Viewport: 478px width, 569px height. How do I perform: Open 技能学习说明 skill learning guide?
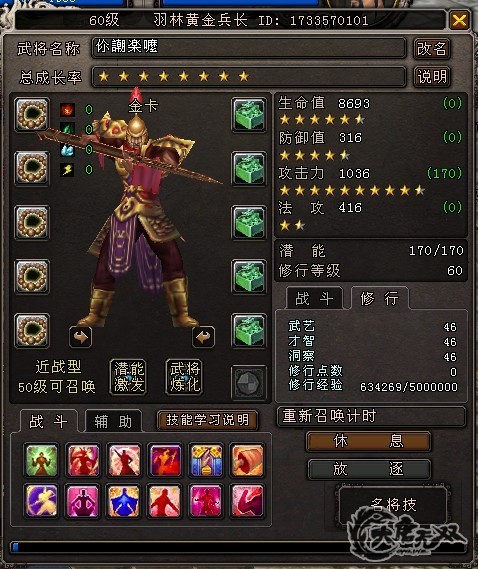point(207,420)
